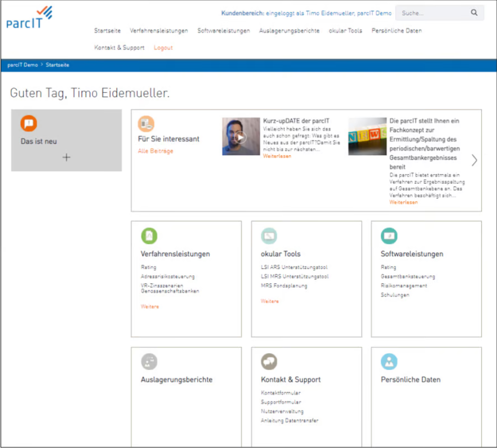This screenshot has width=497, height=448.
Task: Click the magnifier search icon
Action: [x=474, y=13]
